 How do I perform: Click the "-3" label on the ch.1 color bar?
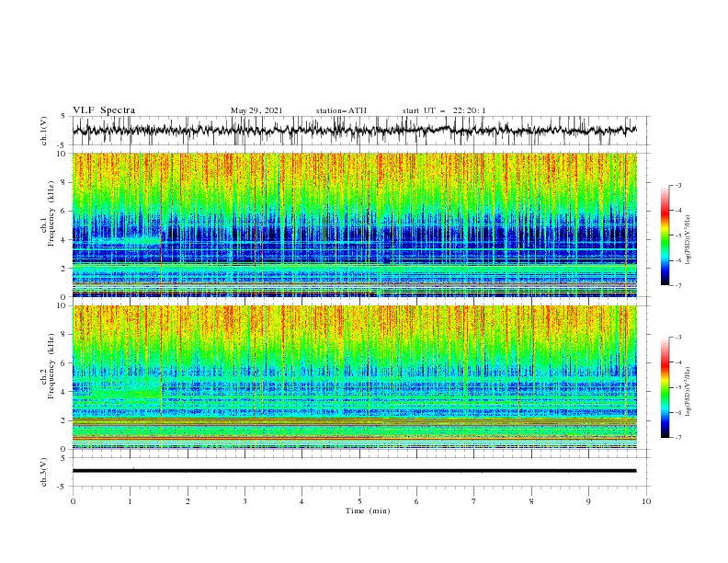coord(677,185)
